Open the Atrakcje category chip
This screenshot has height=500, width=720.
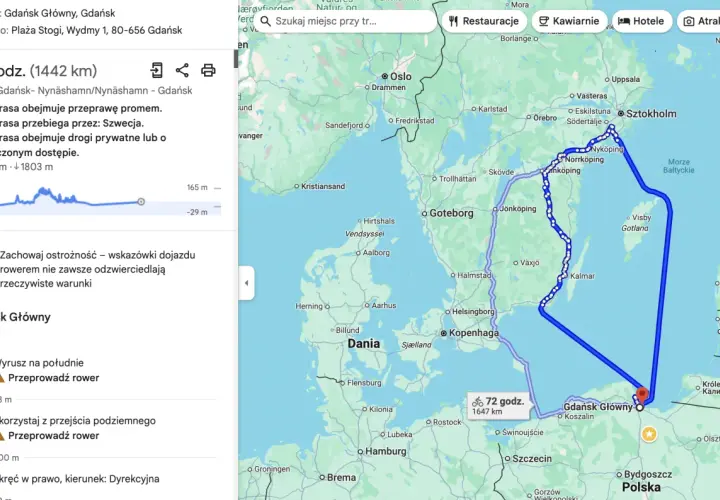coord(699,21)
